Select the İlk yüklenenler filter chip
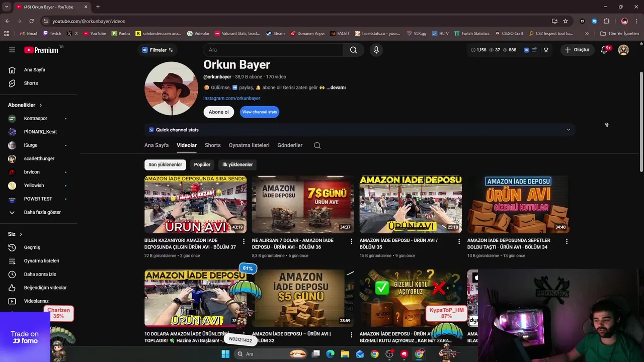The width and height of the screenshot is (644, 362). coord(237,164)
